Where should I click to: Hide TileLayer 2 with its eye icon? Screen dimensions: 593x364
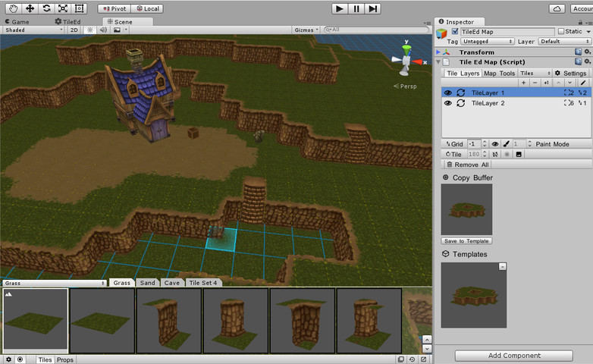(447, 103)
